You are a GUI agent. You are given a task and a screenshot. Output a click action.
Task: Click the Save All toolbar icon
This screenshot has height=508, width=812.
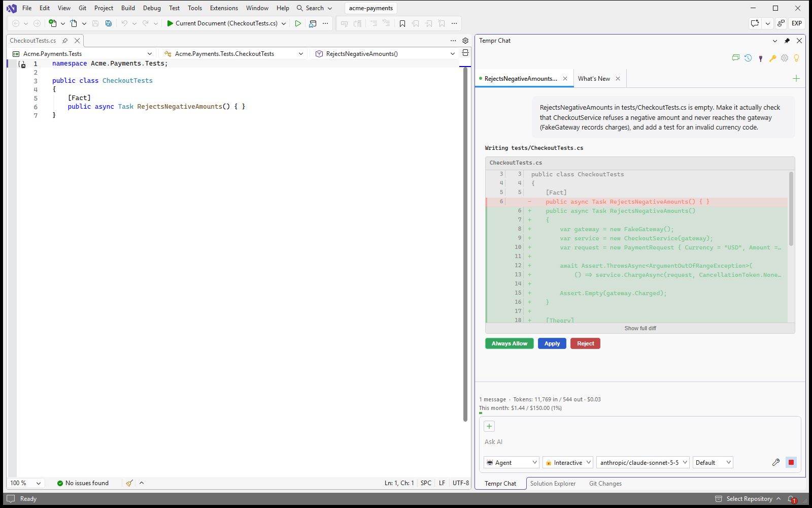pos(108,23)
